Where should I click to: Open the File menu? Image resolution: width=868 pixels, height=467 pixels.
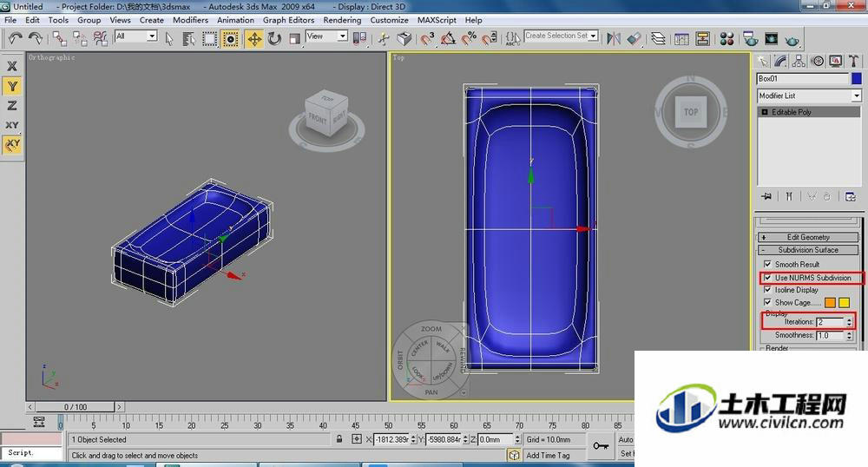(10, 20)
